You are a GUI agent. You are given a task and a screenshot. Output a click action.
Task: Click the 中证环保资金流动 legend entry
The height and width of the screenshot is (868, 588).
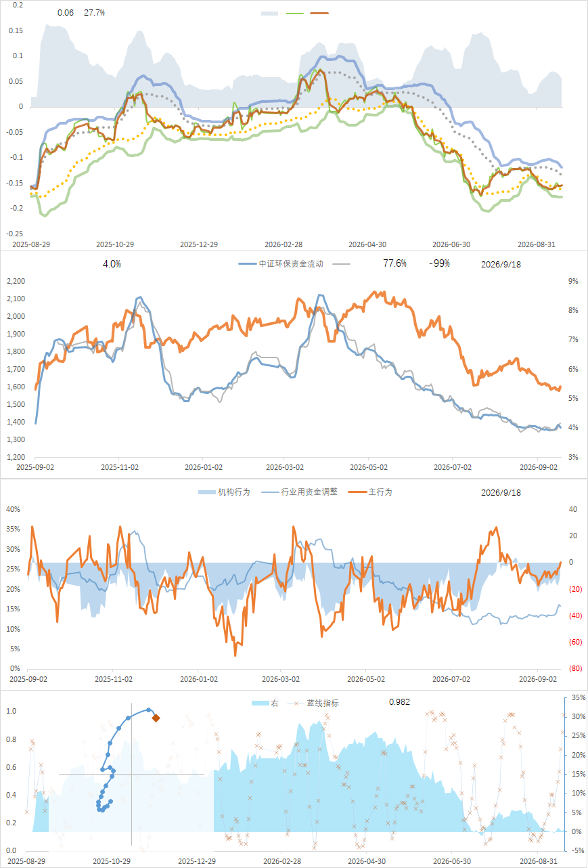(x=281, y=264)
